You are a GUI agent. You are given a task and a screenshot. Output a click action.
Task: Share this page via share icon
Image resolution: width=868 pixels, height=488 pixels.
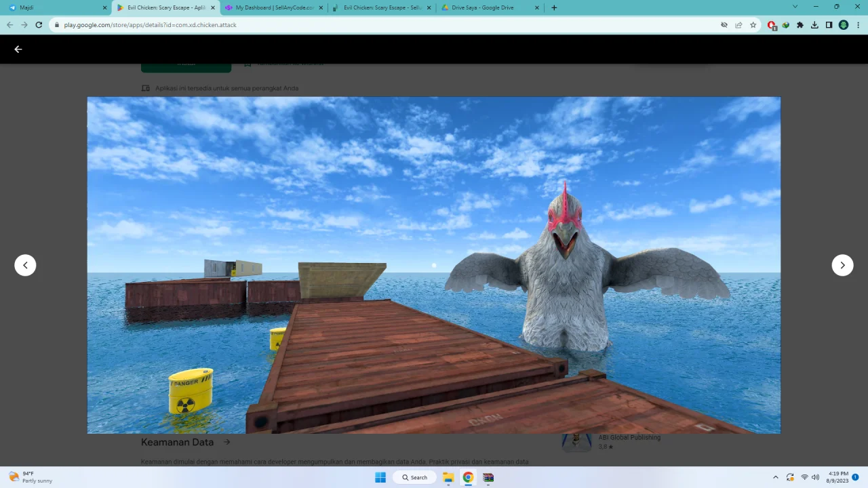point(738,25)
